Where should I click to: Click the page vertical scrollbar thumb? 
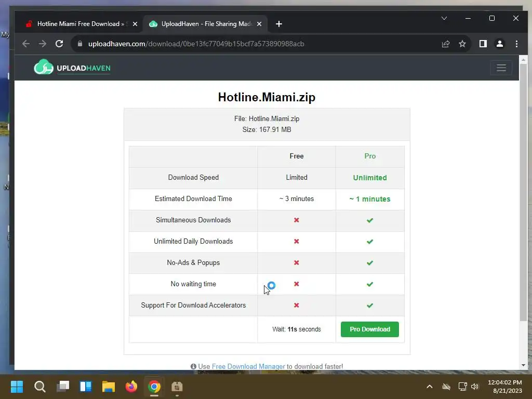(523, 192)
